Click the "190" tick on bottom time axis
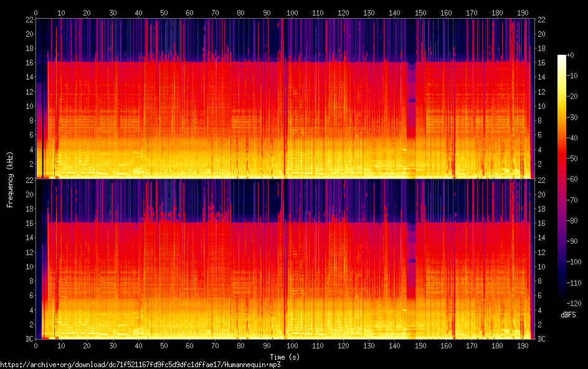 (523, 346)
